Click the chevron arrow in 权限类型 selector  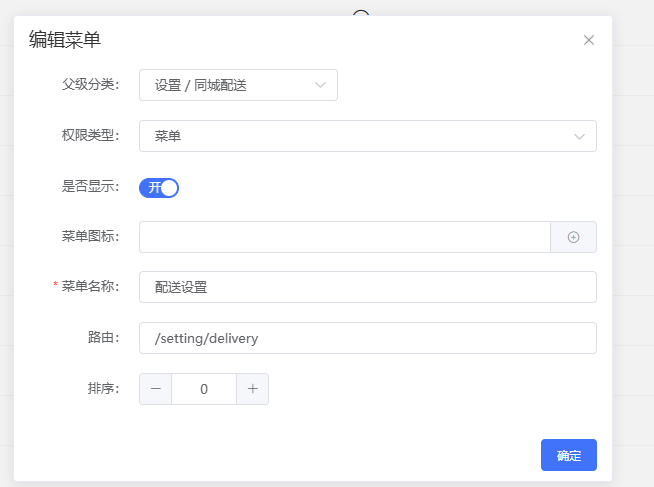pyautogui.click(x=579, y=136)
